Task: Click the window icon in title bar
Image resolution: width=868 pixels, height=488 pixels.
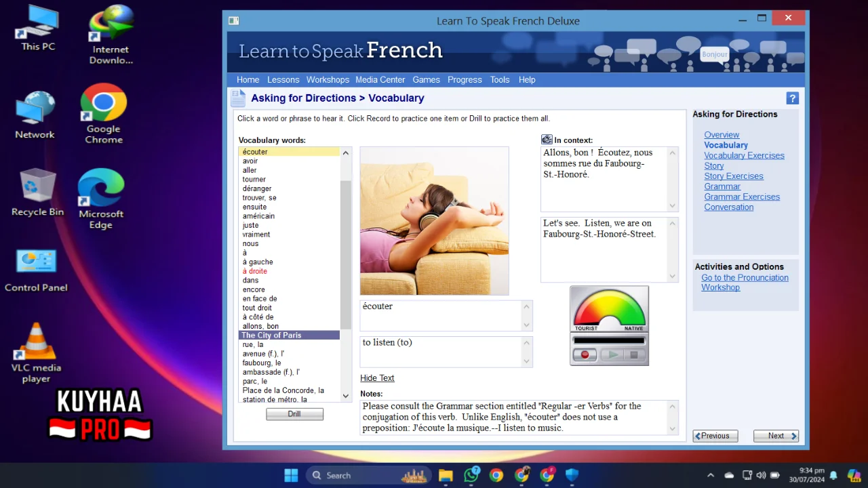Action: (233, 21)
